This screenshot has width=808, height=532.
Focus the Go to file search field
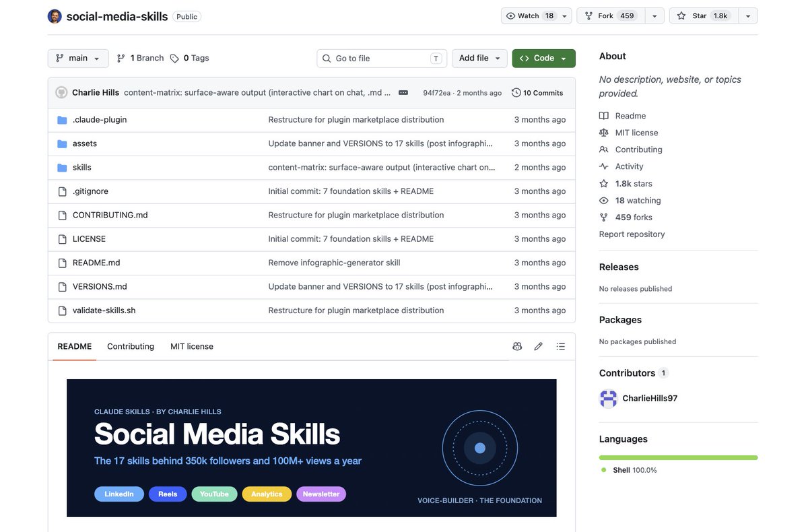point(382,59)
